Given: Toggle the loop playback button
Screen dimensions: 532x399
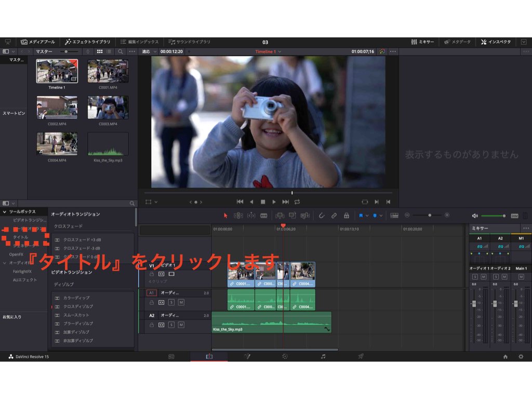Looking at the screenshot, I should coord(297,202).
